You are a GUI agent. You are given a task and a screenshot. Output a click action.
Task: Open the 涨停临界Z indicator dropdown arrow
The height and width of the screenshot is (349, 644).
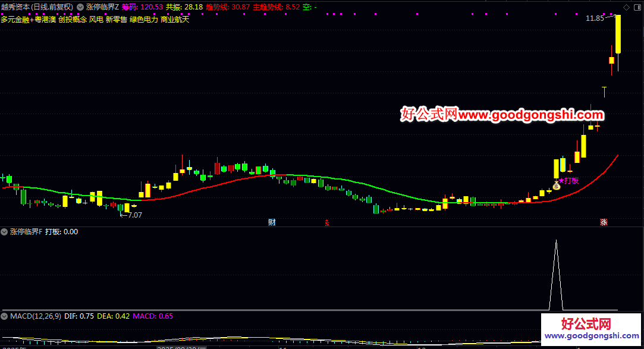pyautogui.click(x=80, y=7)
